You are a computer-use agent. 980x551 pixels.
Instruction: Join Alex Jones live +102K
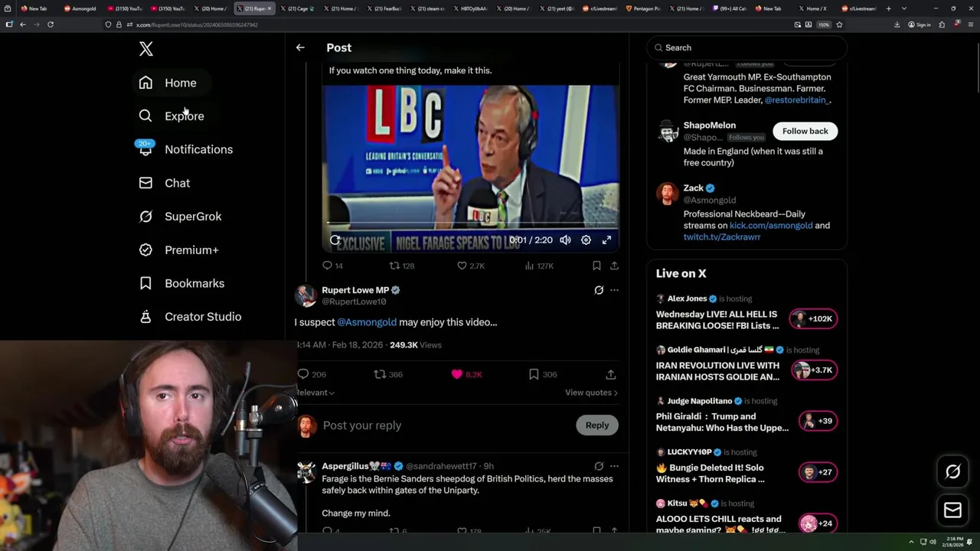[813, 318]
